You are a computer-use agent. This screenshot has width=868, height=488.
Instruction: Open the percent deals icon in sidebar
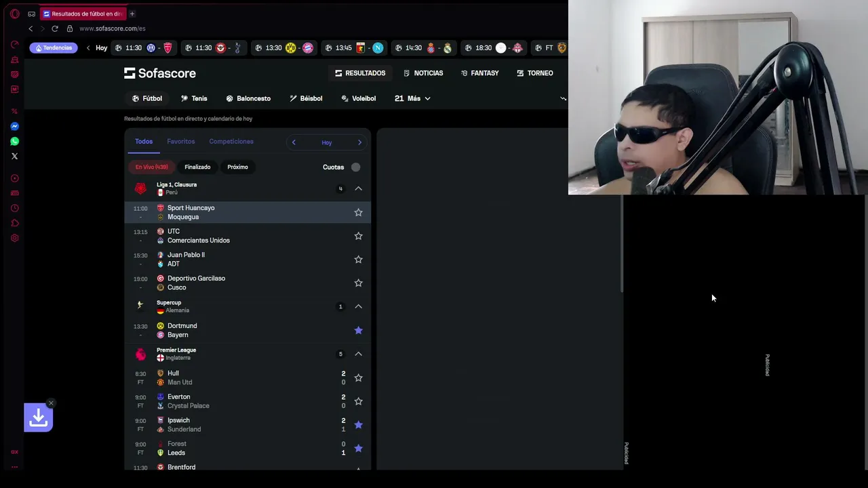[14, 111]
